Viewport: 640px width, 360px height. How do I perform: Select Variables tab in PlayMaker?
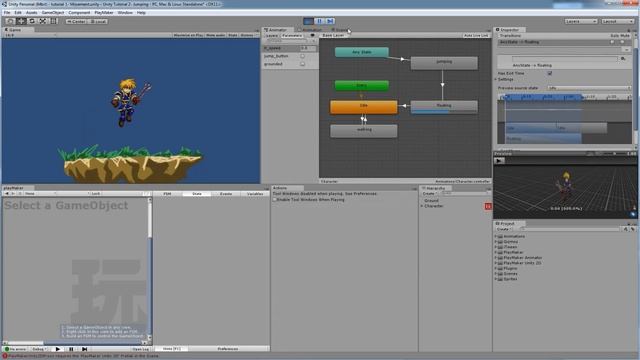(x=255, y=194)
